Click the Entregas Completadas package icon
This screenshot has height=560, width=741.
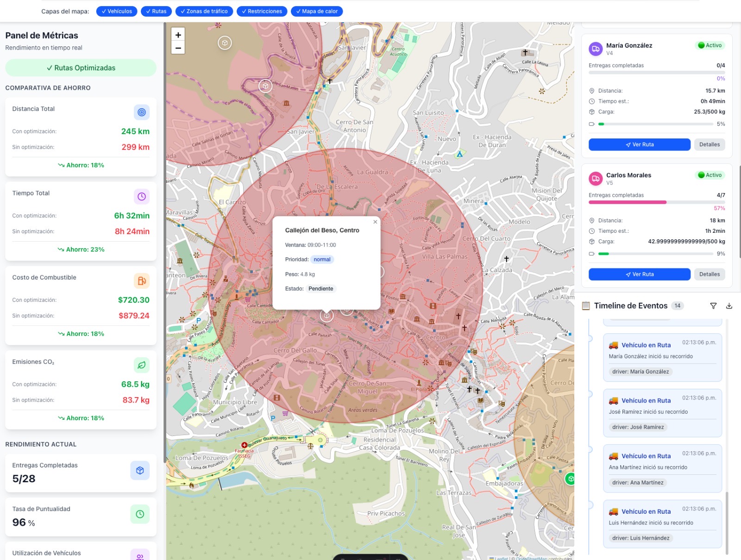140,470
